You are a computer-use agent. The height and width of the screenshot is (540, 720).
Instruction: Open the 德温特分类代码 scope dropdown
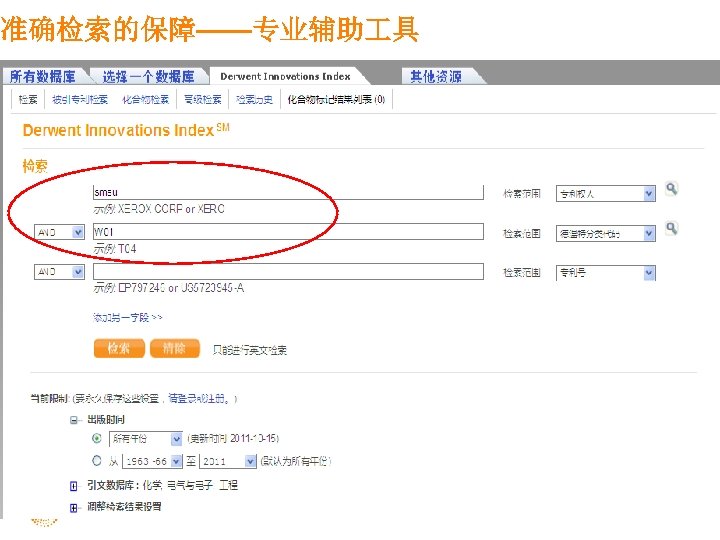coord(606,234)
